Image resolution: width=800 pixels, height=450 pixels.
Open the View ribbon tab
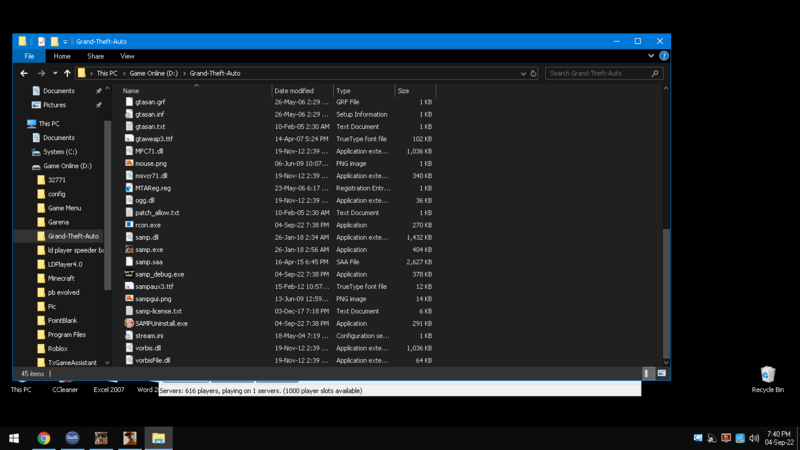click(x=127, y=56)
